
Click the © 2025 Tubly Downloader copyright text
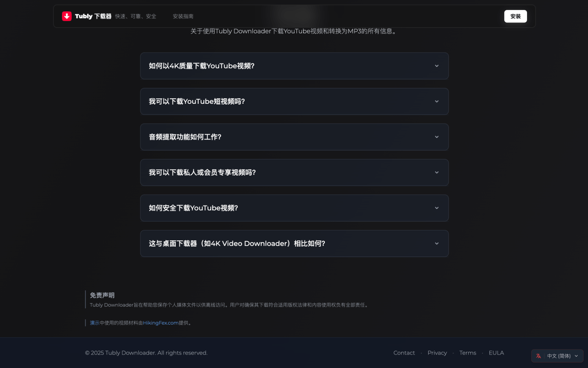click(x=146, y=353)
